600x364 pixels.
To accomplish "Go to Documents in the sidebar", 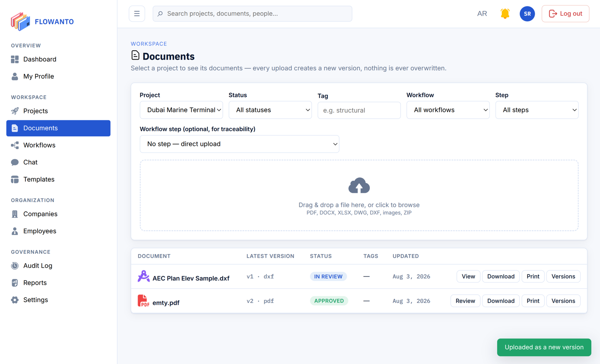I will click(x=58, y=128).
